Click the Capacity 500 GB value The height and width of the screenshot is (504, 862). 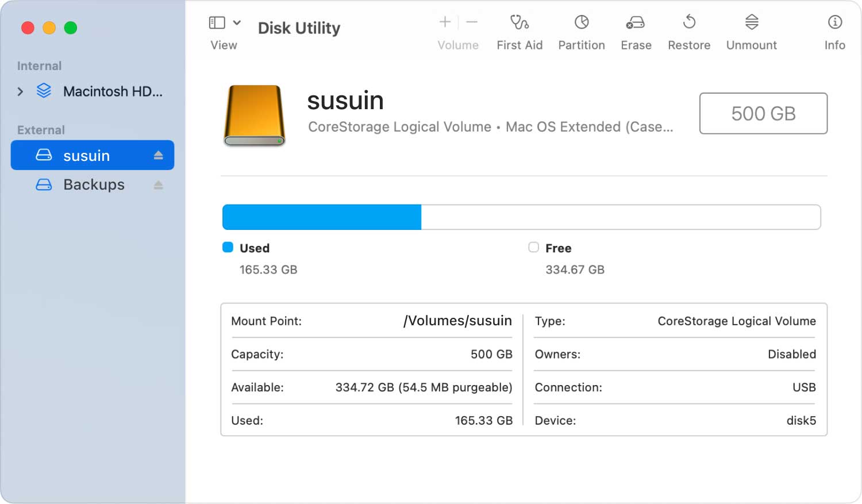tap(491, 354)
